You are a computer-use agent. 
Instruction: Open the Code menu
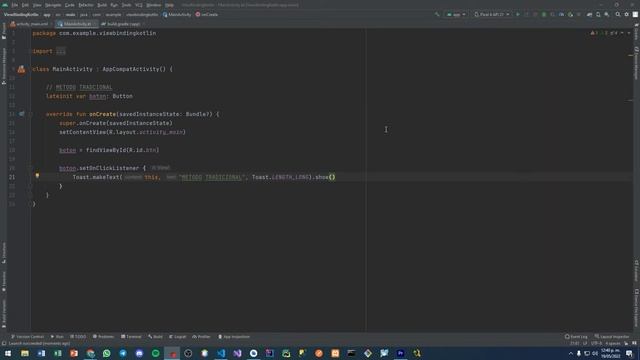click(x=70, y=5)
